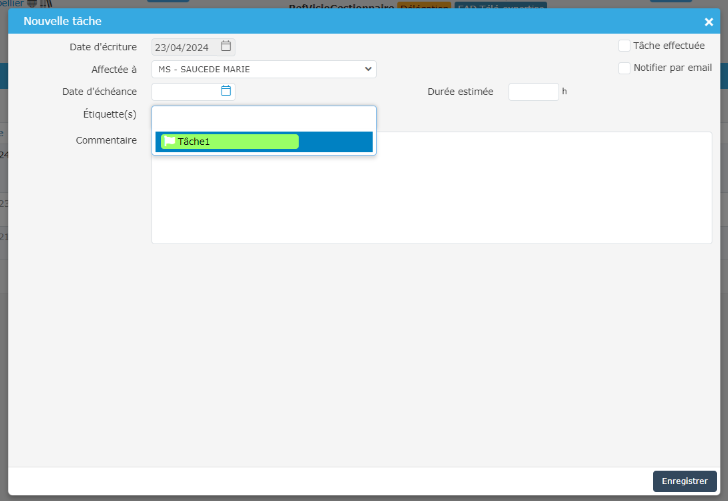
Task: Click the Durée estimée field label
Action: point(460,91)
